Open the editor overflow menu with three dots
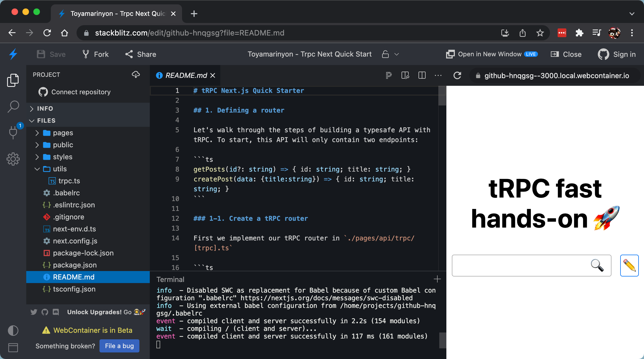 (x=438, y=76)
